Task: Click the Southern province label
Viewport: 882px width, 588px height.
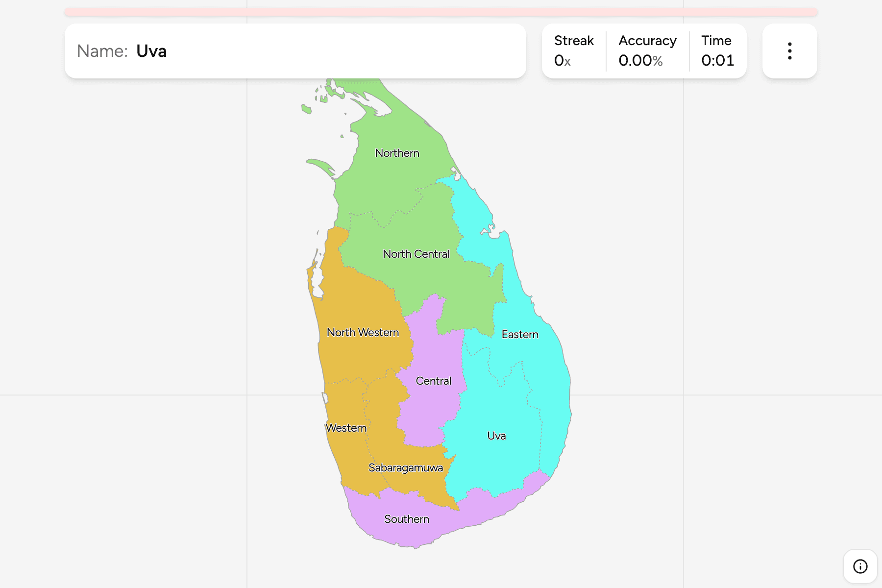Action: coord(407,519)
